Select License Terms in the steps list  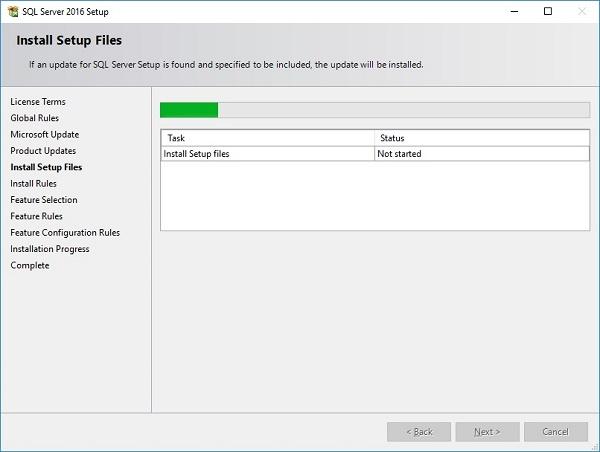pos(38,102)
